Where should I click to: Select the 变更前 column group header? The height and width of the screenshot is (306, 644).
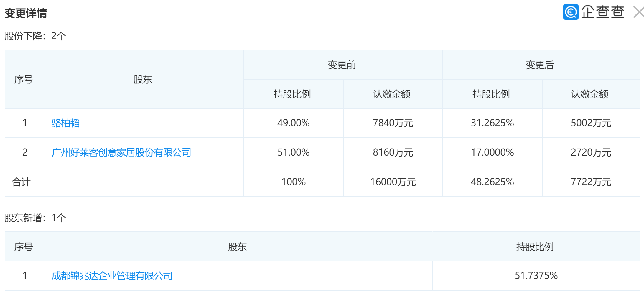click(342, 65)
